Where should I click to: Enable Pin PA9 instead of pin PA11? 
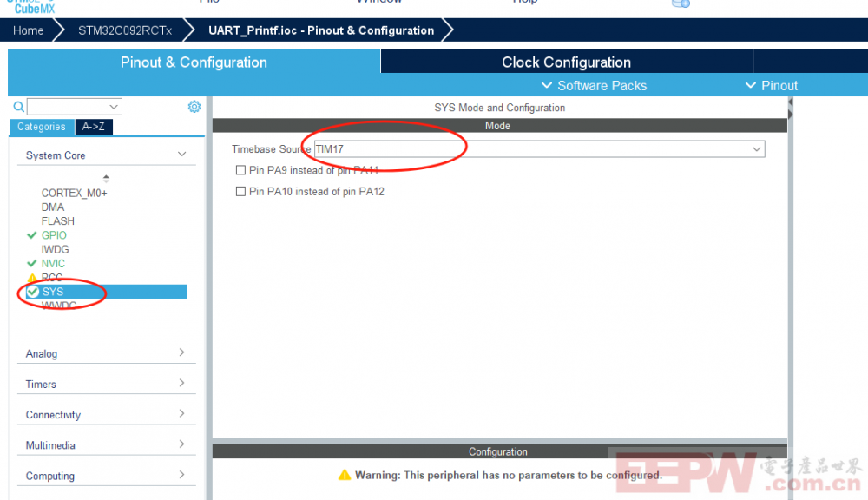(x=240, y=170)
